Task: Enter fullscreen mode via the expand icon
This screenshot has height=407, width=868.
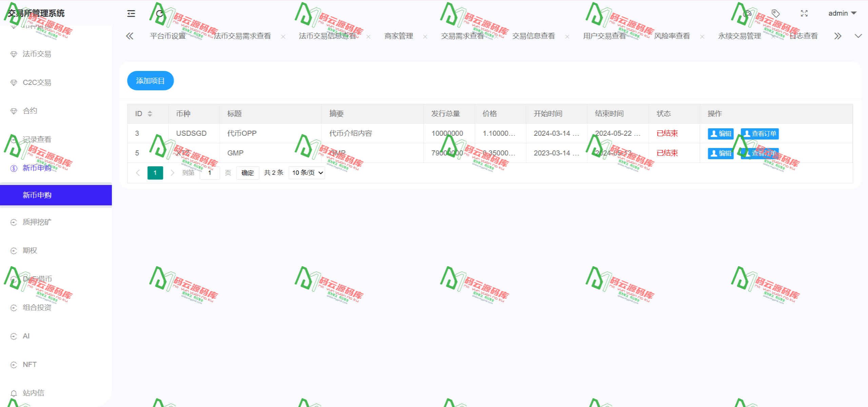Action: point(804,13)
